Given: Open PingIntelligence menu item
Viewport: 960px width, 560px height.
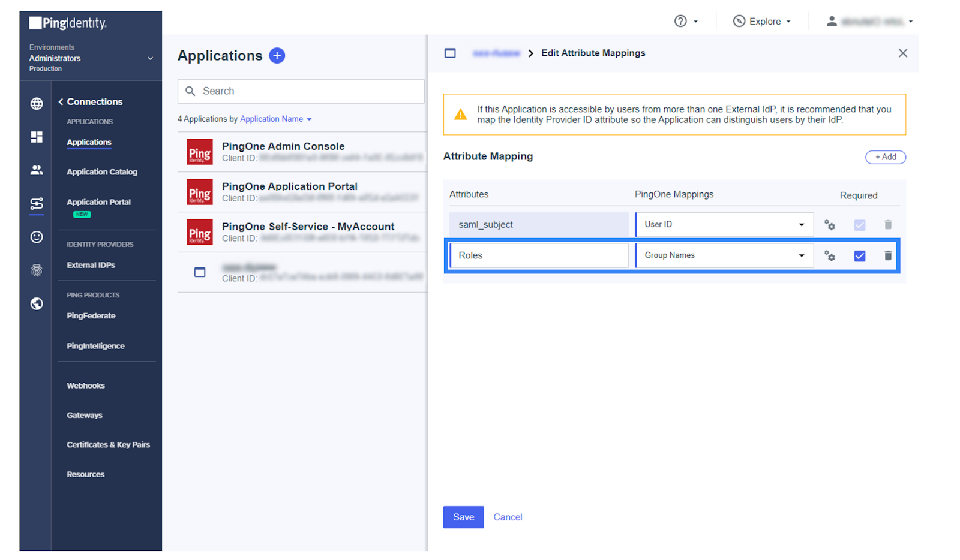Looking at the screenshot, I should click(x=95, y=347).
